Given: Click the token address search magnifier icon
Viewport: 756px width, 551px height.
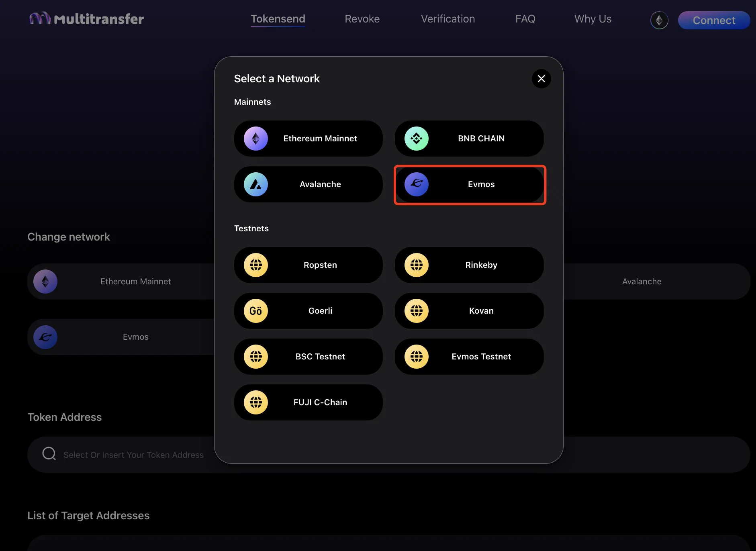Looking at the screenshot, I should pos(49,454).
